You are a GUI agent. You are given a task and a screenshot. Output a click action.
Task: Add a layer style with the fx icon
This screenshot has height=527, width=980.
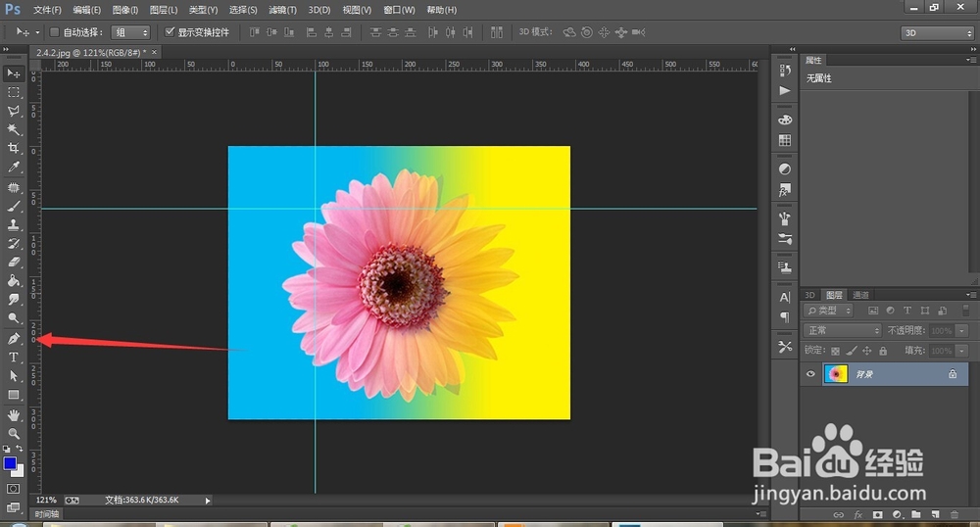[x=857, y=514]
